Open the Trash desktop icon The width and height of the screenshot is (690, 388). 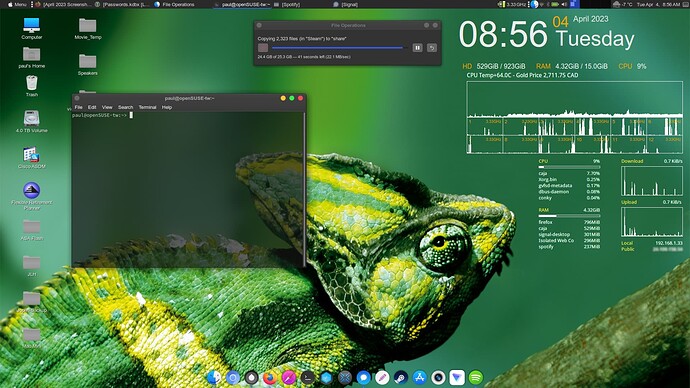pos(32,86)
